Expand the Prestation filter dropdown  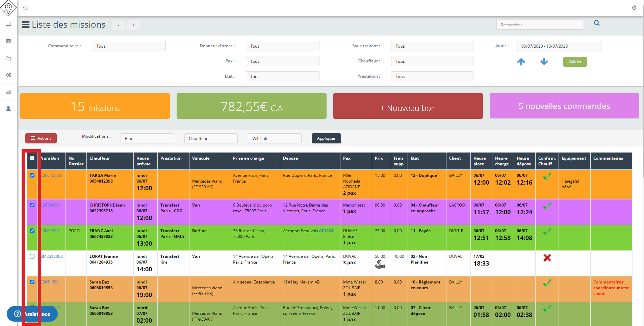tap(432, 77)
